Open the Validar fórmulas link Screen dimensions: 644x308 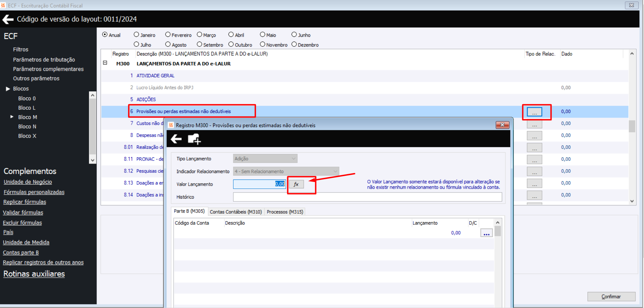click(23, 213)
